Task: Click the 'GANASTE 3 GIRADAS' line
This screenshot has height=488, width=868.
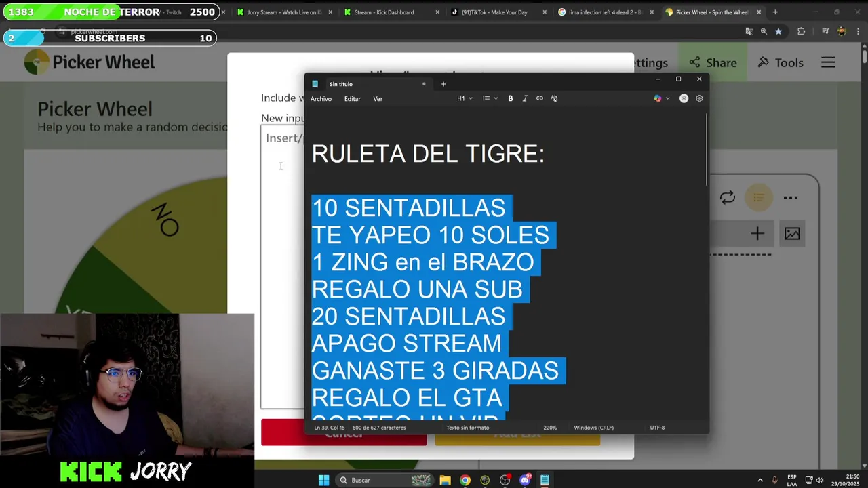Action: 435,371
